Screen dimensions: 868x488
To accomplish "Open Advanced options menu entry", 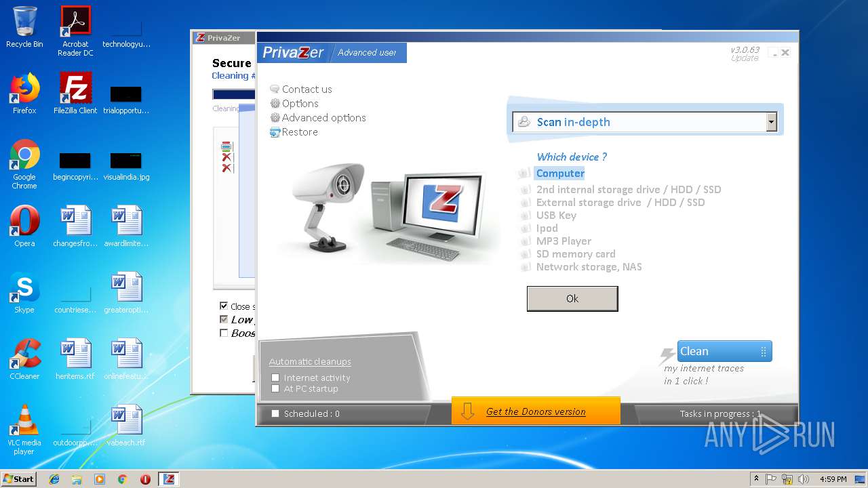I will click(x=323, y=117).
